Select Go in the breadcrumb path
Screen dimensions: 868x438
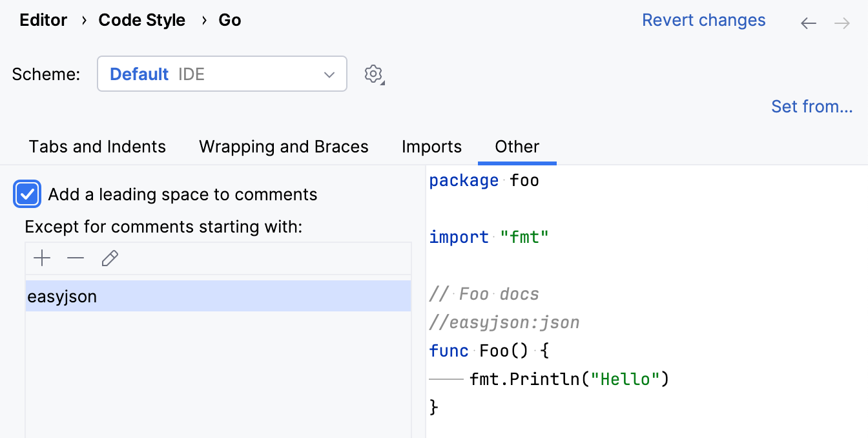tap(229, 20)
